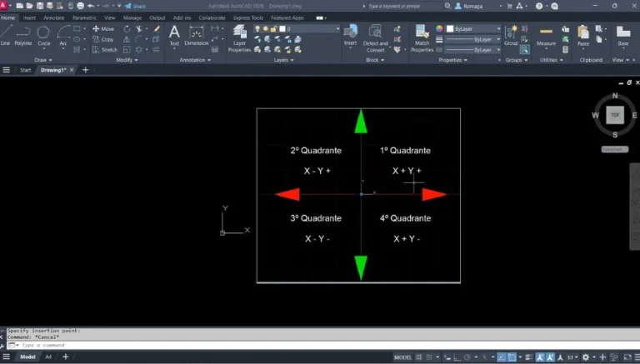This screenshot has width=640, height=364.
Task: Toggle snap mode in status bar
Action: tap(429, 357)
